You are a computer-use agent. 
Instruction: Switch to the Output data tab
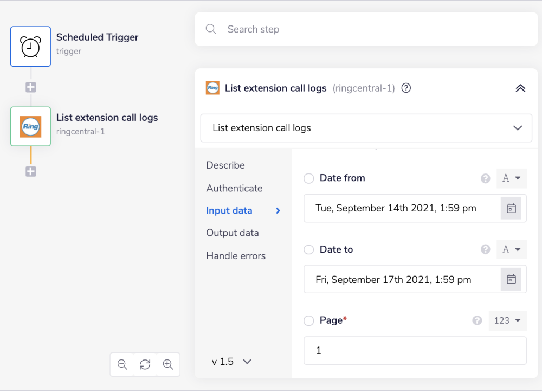coord(233,233)
